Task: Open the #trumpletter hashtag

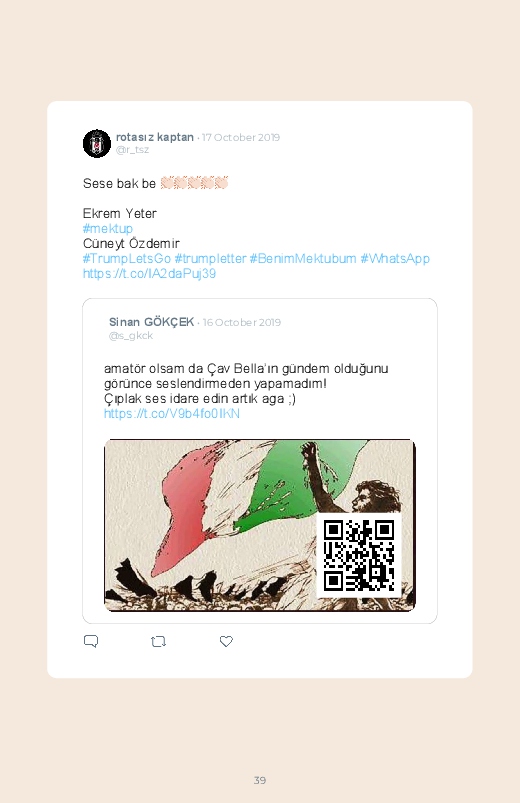Action: [x=210, y=259]
